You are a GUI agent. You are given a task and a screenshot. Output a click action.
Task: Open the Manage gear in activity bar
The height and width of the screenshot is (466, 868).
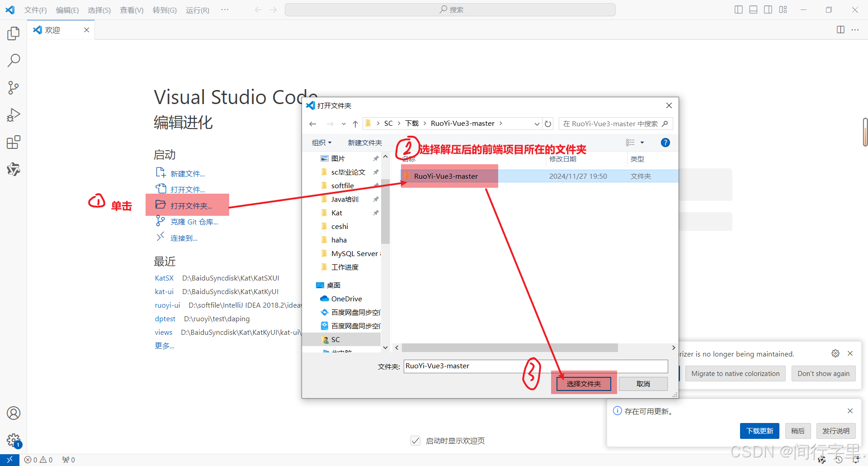pyautogui.click(x=14, y=440)
